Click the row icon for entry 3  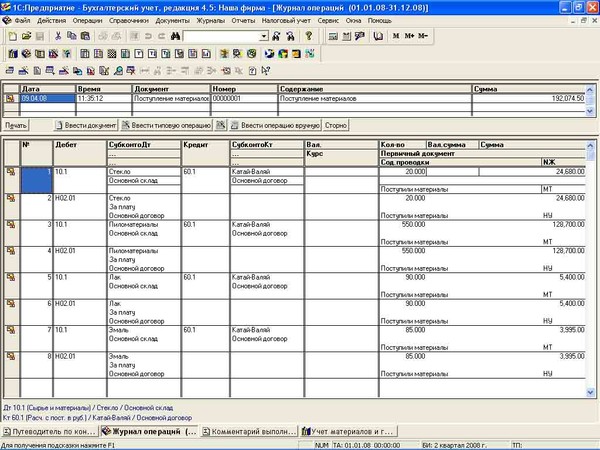pos(12,224)
